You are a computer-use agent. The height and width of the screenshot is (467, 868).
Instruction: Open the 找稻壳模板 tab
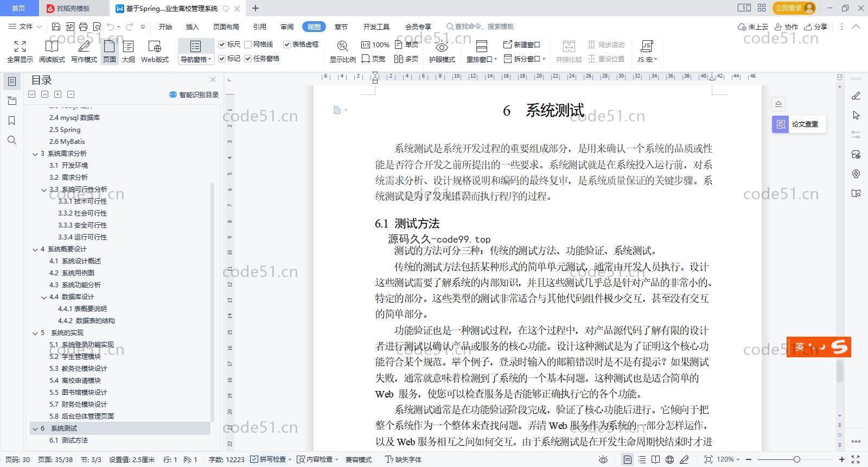pos(73,8)
